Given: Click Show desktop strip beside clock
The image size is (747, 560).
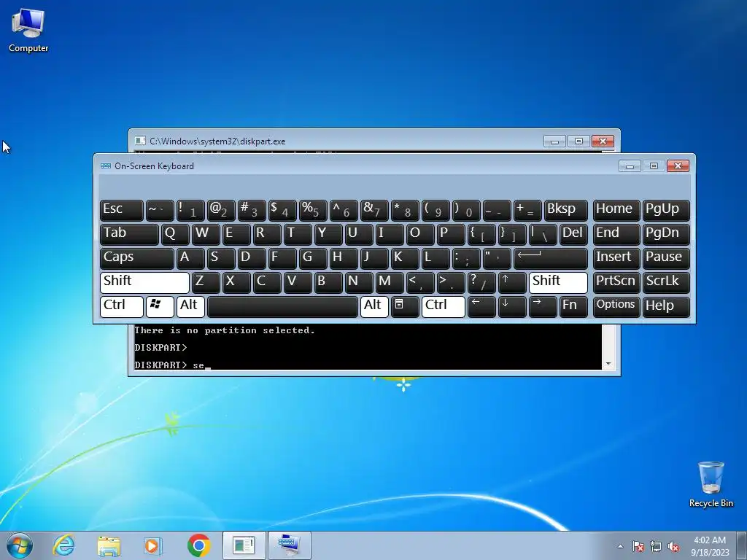Looking at the screenshot, I should 743,545.
